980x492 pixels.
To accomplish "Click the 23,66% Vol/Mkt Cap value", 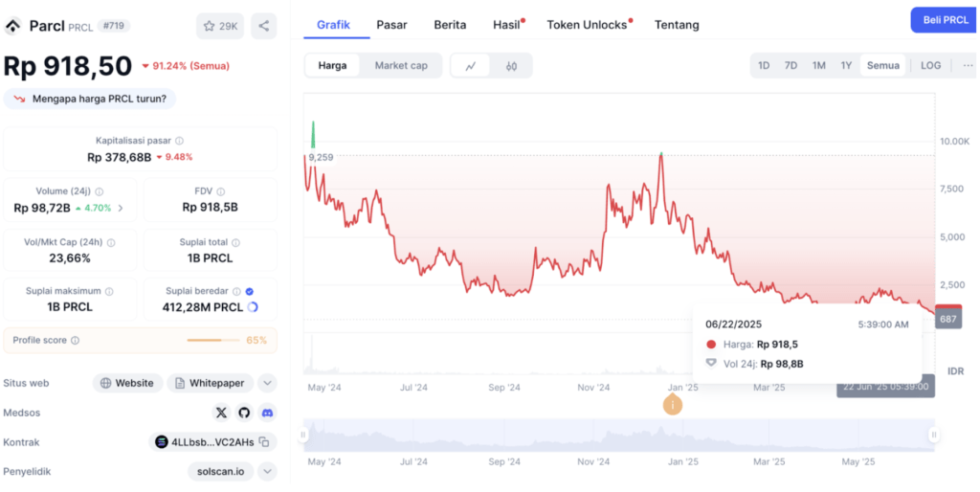I will pos(69,258).
